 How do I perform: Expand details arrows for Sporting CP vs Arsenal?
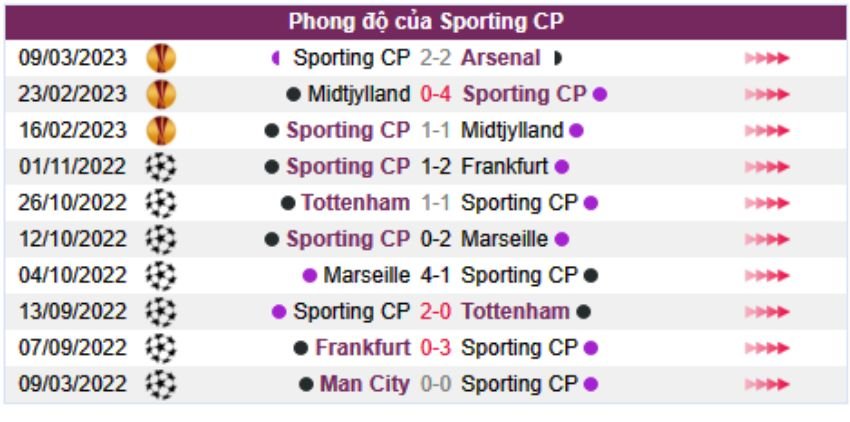(767, 58)
